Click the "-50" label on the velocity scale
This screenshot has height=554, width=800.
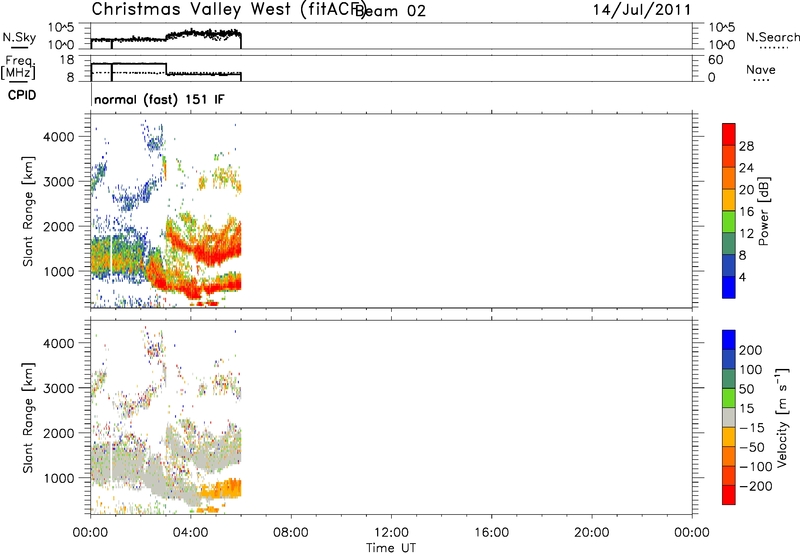pyautogui.click(x=752, y=447)
